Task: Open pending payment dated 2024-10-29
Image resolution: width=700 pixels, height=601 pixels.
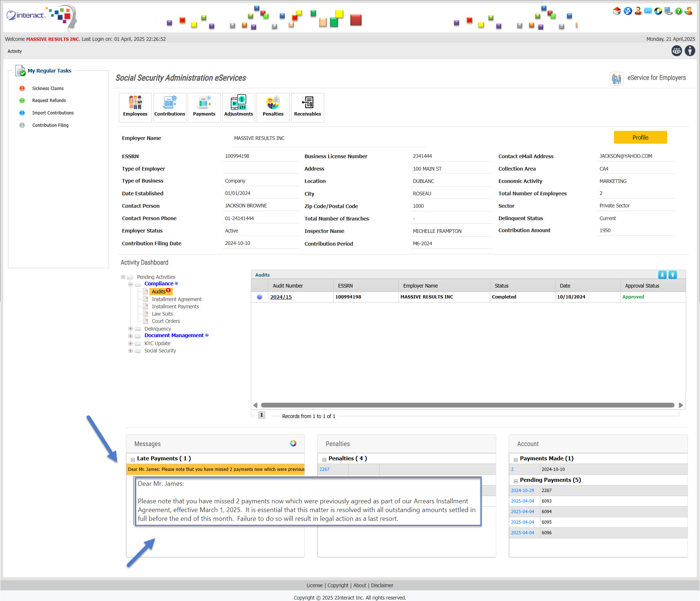Action: 522,491
